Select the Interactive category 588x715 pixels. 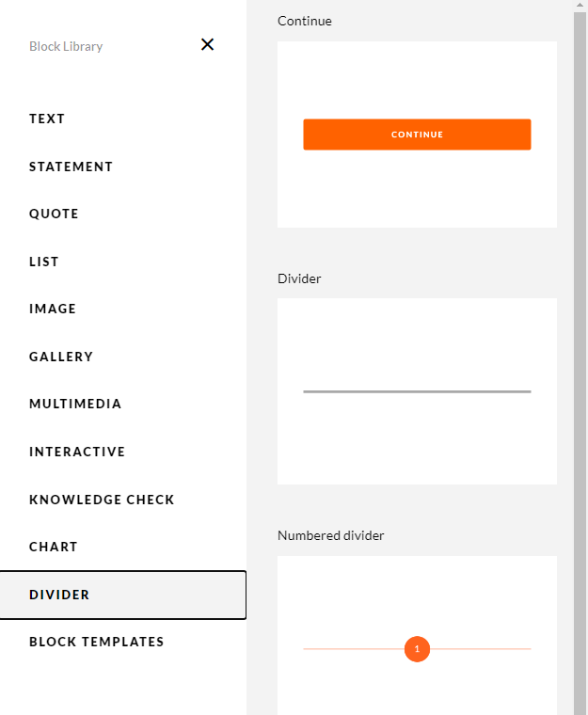pos(77,452)
